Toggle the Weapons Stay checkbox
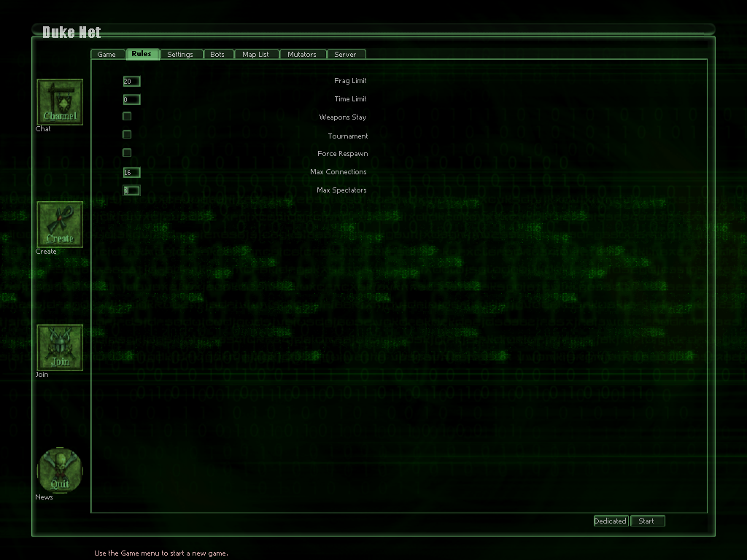 pyautogui.click(x=127, y=116)
